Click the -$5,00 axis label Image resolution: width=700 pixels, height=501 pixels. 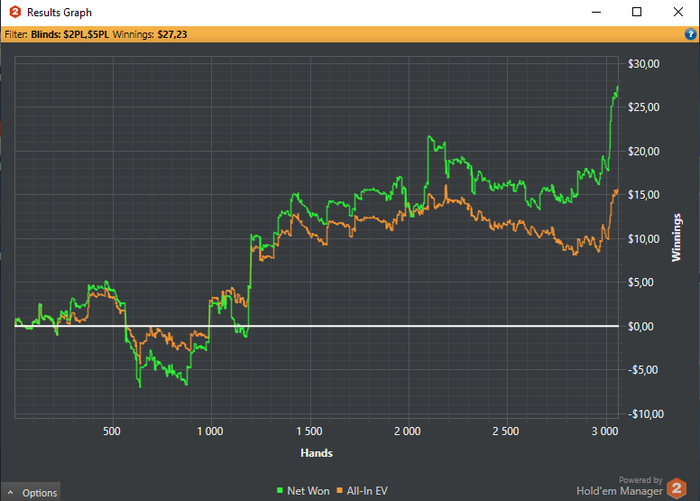coord(642,370)
